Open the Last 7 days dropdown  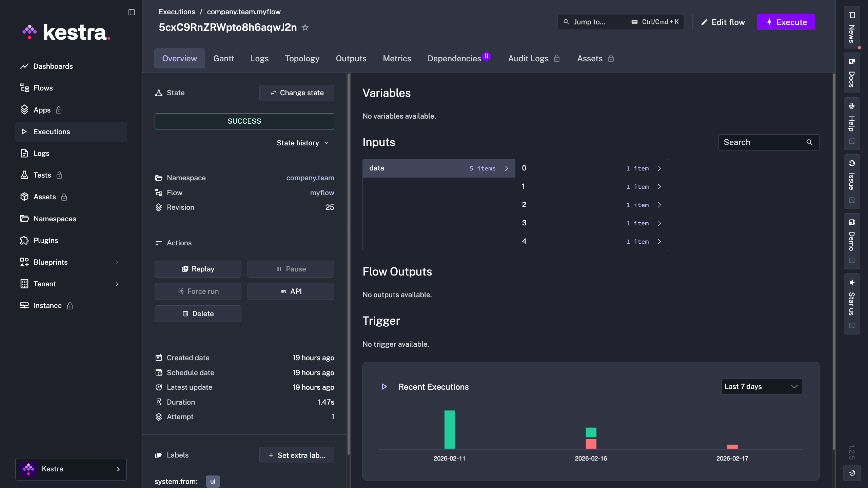pyautogui.click(x=762, y=387)
